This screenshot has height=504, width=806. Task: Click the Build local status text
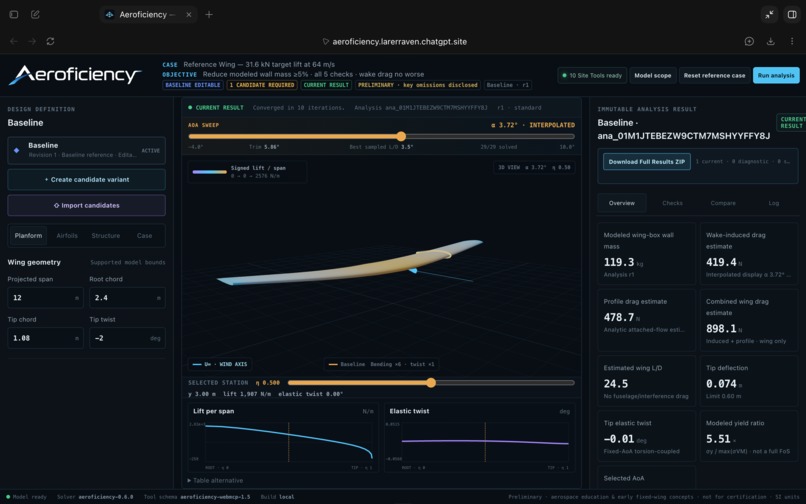(x=278, y=497)
